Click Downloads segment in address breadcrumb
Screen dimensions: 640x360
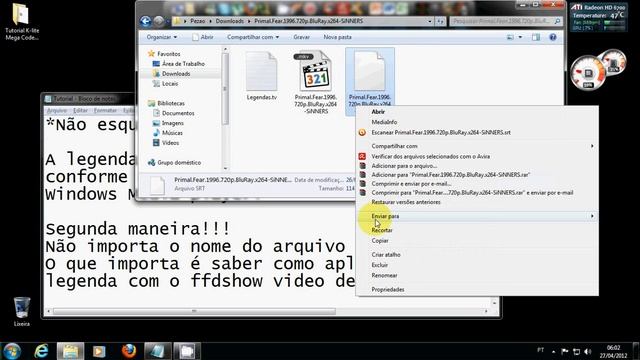tap(229, 21)
